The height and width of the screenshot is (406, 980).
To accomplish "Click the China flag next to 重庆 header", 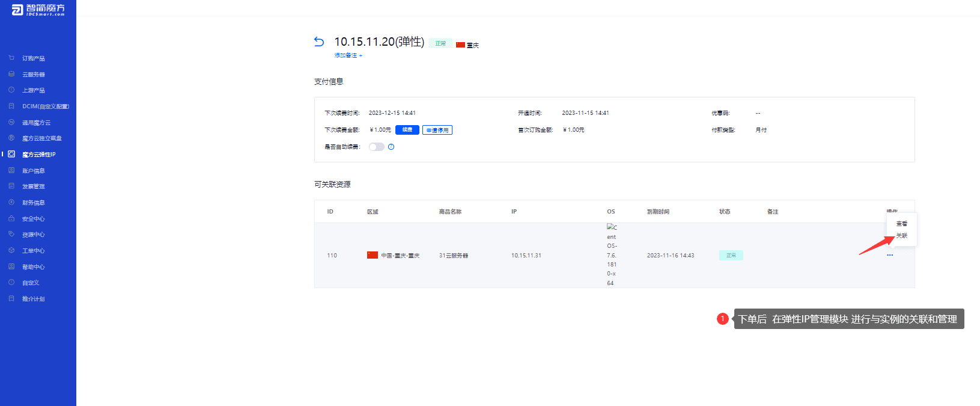I will point(460,45).
